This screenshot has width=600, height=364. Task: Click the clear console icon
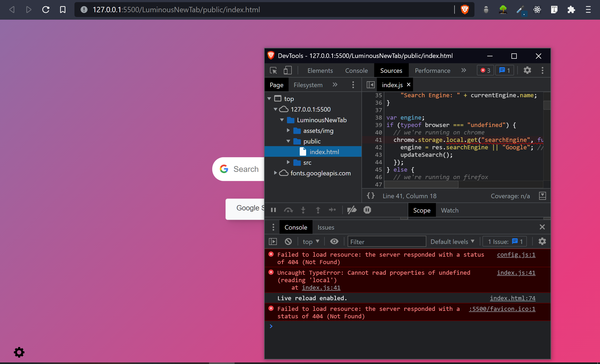288,241
